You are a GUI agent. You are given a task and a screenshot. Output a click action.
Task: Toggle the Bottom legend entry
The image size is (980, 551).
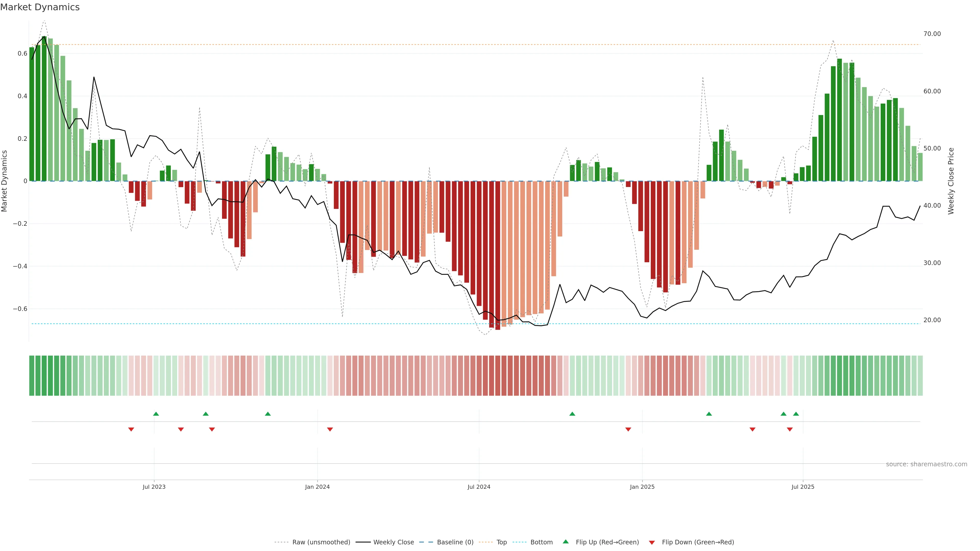(x=541, y=542)
